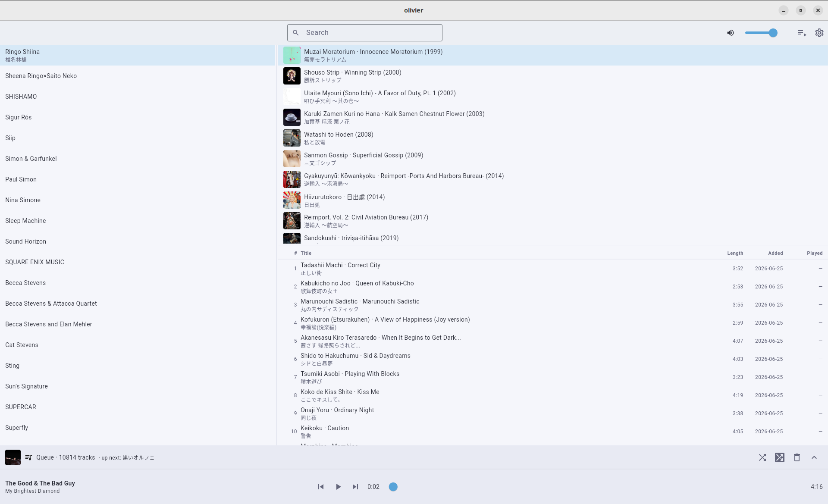The image size is (828, 504).
Task: Select the Shouso Strip album cover
Action: coord(292,76)
